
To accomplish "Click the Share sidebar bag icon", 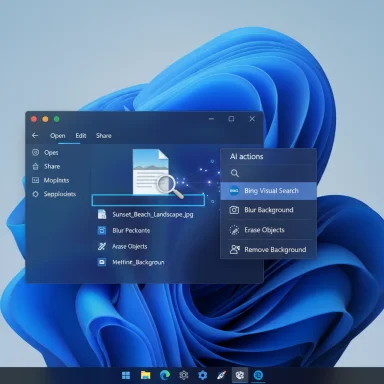I will [x=35, y=166].
